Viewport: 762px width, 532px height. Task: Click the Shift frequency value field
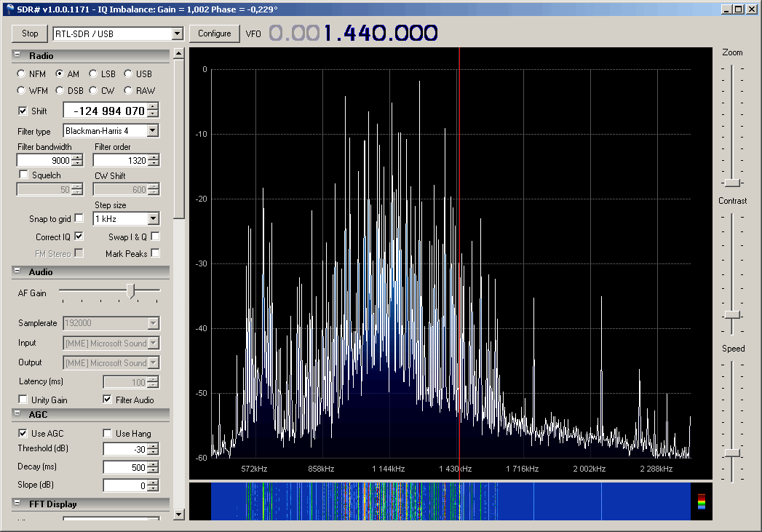(x=105, y=111)
